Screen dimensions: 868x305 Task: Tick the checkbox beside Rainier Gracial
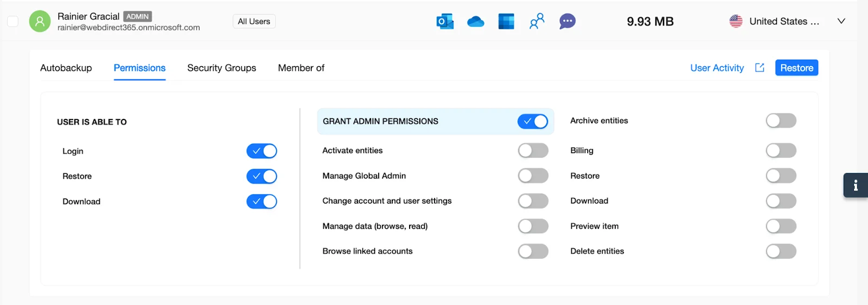coord(12,22)
